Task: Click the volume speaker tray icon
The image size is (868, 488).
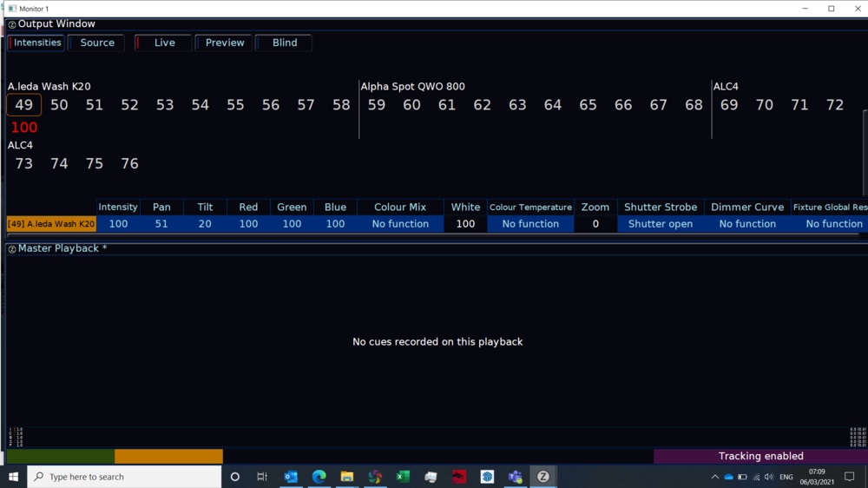Action: point(769,477)
